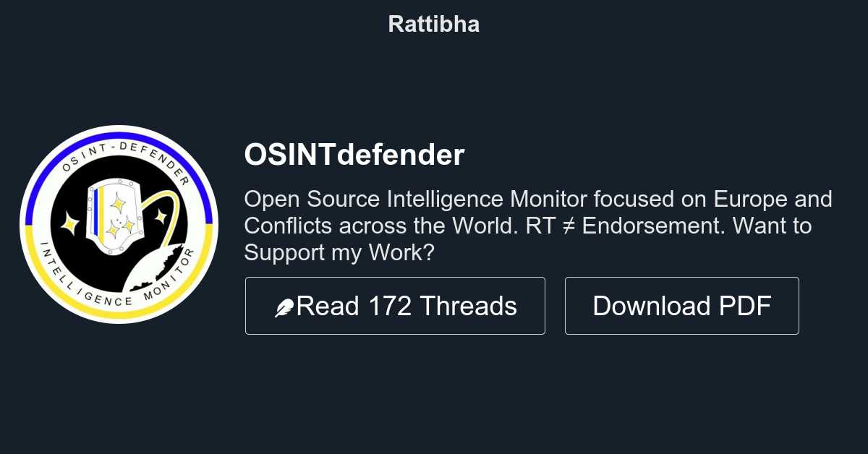Open the Read 172 Threads list
The width and height of the screenshot is (868, 454).
395,305
